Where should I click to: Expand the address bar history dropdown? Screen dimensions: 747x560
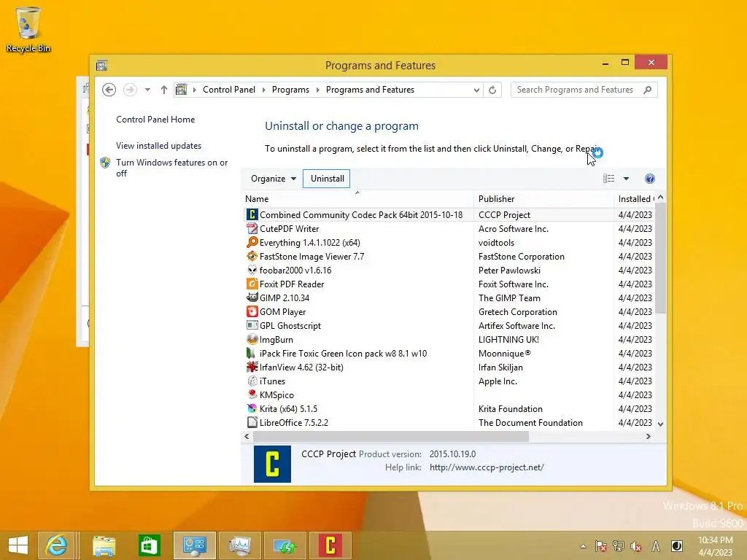coord(476,90)
